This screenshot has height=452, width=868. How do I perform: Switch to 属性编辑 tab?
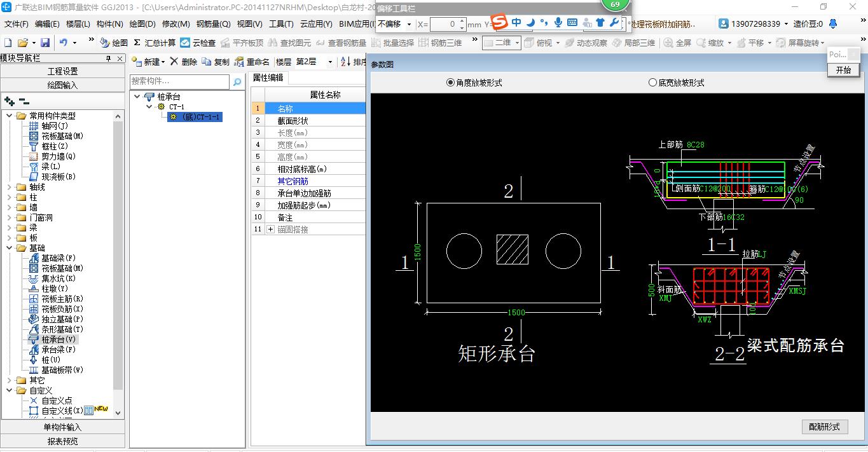tap(268, 78)
